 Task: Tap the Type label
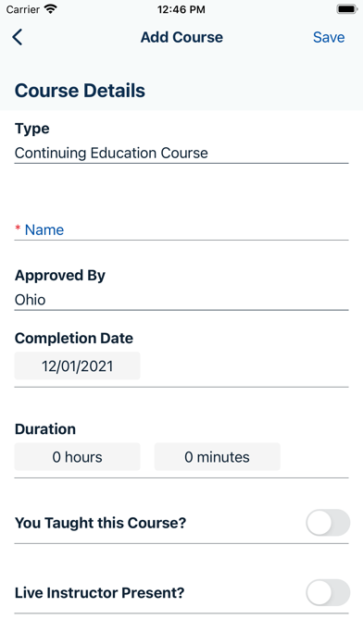click(x=32, y=129)
